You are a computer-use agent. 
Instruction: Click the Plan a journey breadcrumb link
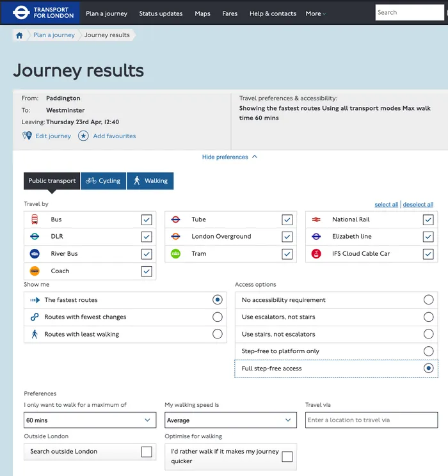coord(54,35)
